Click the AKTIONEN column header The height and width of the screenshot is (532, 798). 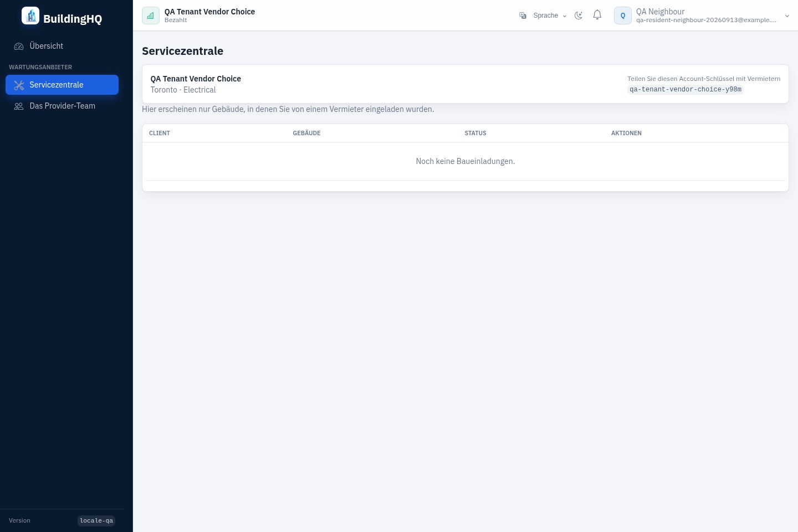(626, 133)
